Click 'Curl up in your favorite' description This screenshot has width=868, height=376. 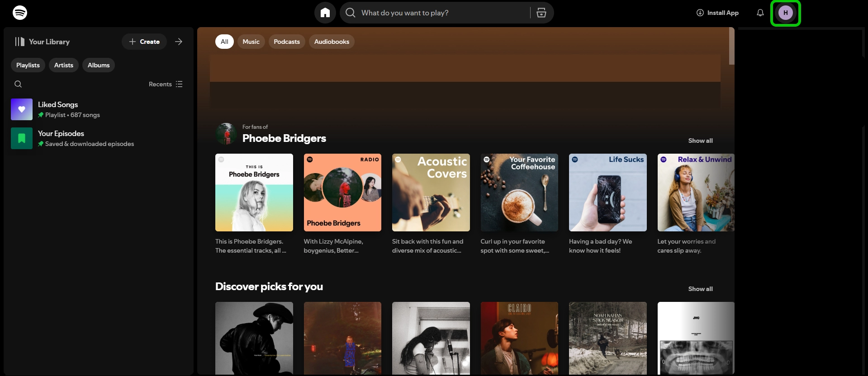(515, 246)
